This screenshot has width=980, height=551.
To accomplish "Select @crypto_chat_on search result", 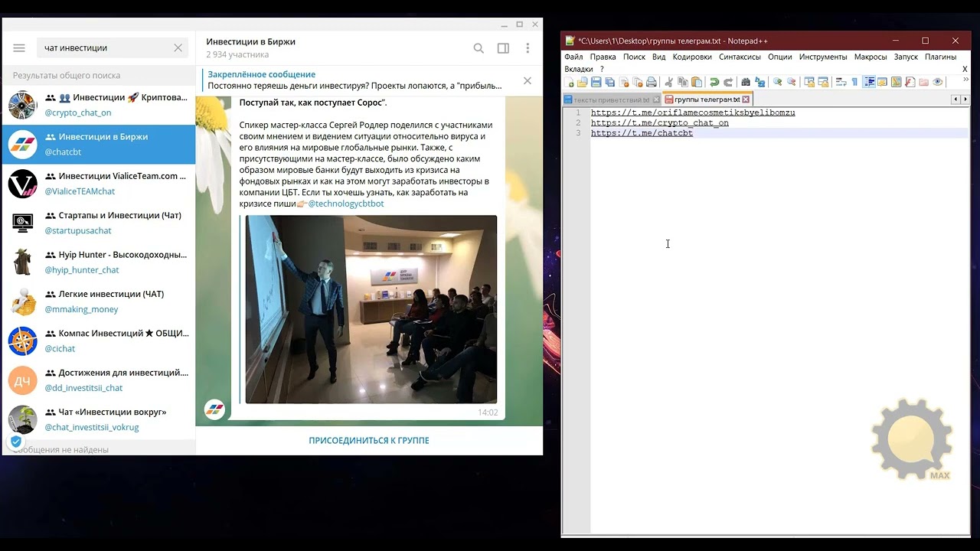I will 99,105.
